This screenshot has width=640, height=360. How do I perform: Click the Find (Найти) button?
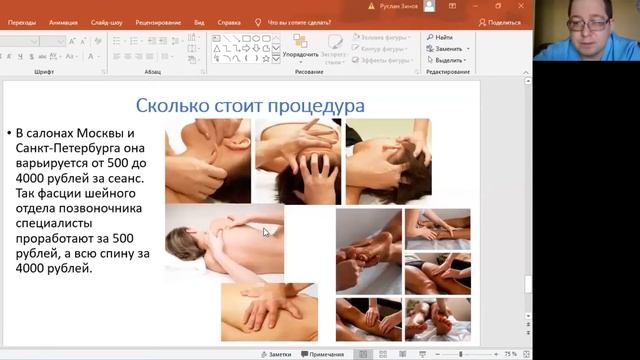(440, 37)
